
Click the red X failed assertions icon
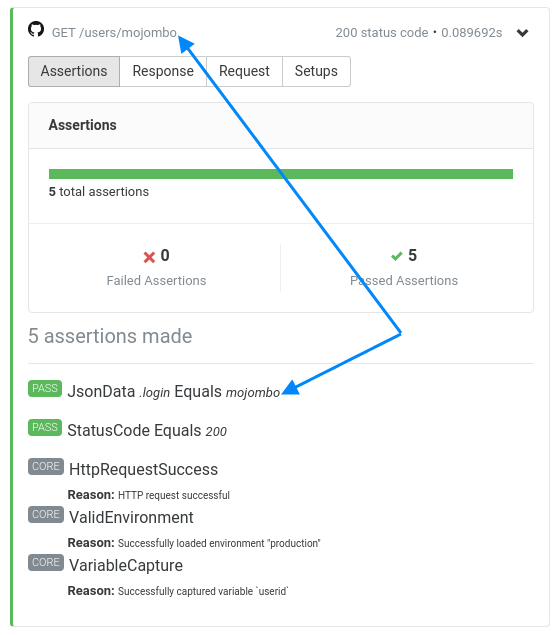pyautogui.click(x=149, y=257)
